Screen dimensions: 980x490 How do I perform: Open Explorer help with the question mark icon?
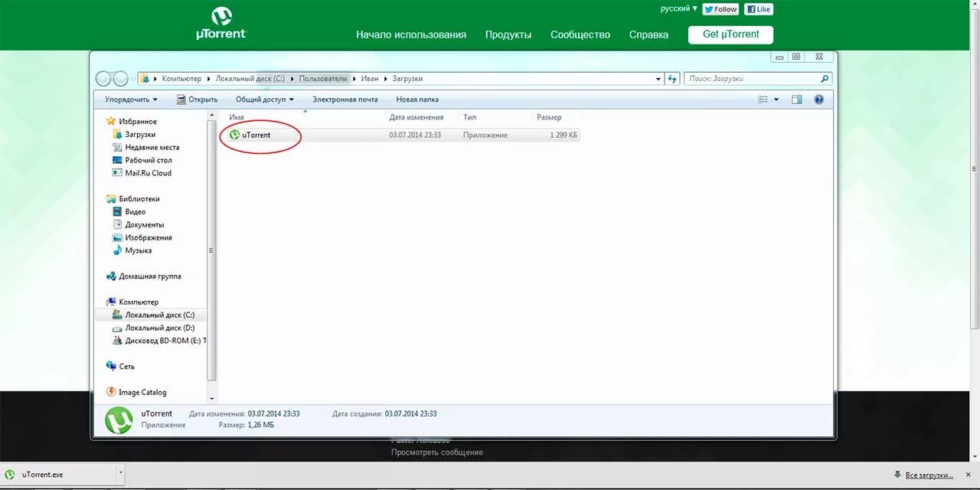tap(818, 100)
